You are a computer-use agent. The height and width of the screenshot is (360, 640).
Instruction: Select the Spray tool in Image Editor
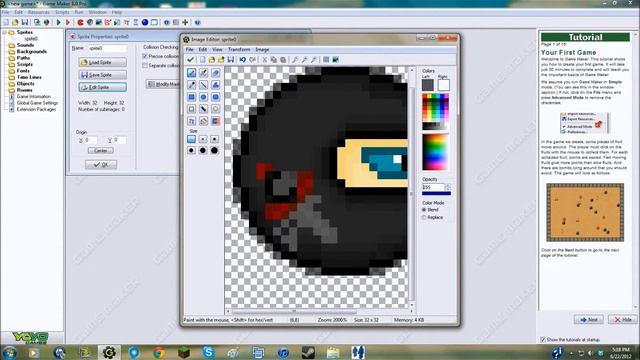coord(203,73)
